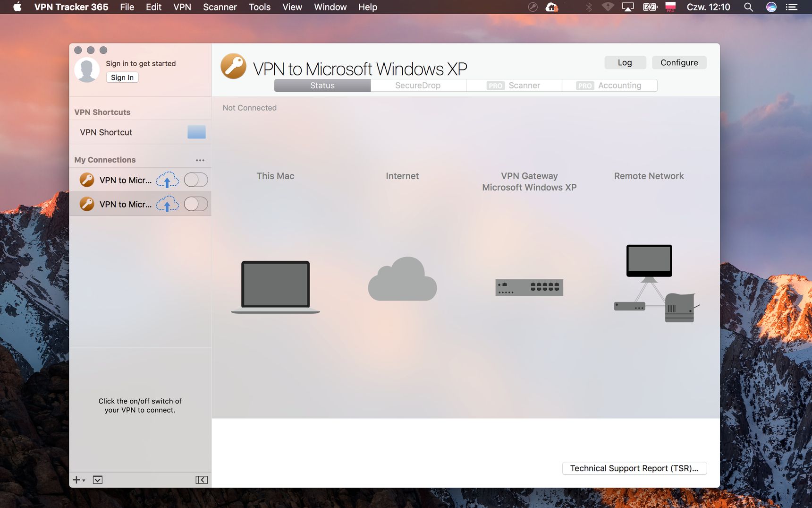This screenshot has width=812, height=508.
Task: Click the battery status icon
Action: tap(650, 7)
